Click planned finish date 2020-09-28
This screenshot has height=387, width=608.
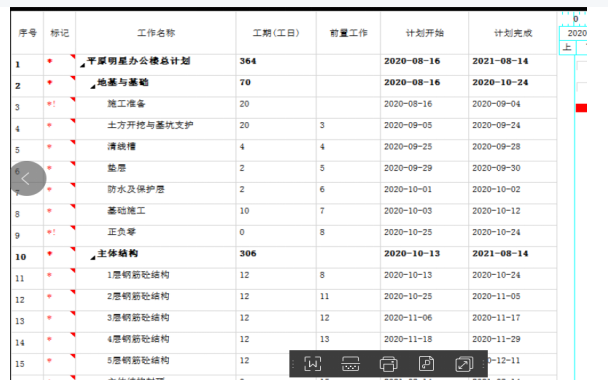496,147
